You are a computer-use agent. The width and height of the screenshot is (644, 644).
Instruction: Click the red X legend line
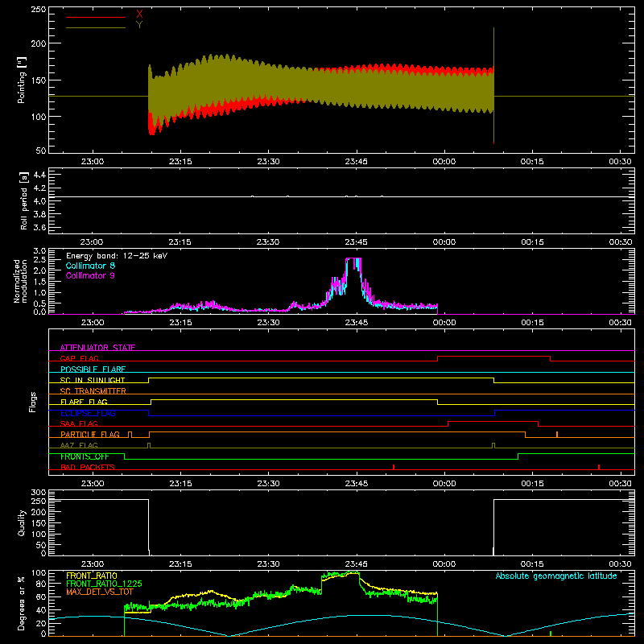[96, 17]
